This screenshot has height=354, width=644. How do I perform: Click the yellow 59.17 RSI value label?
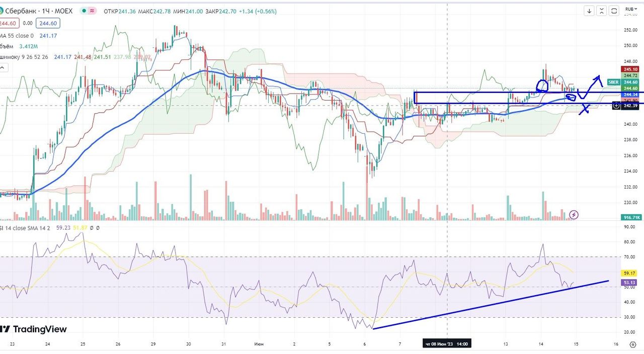[x=630, y=273]
